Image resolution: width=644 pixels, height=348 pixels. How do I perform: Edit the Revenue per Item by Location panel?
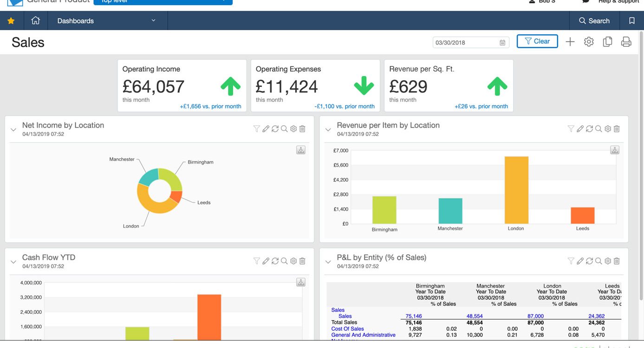click(x=580, y=129)
